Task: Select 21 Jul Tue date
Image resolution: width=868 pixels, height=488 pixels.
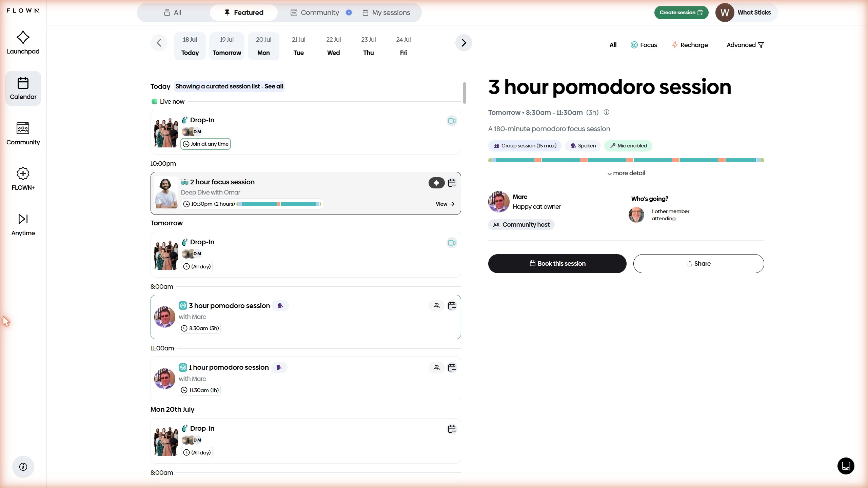Action: point(298,46)
